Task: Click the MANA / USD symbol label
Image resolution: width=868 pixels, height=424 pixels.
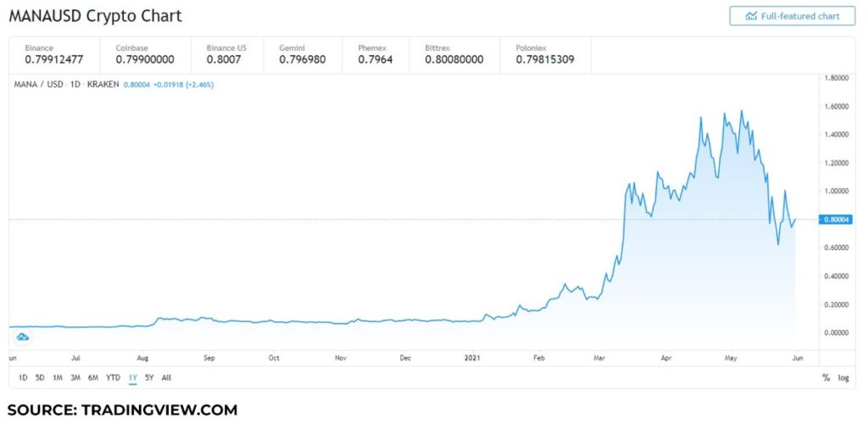Action: [x=39, y=85]
